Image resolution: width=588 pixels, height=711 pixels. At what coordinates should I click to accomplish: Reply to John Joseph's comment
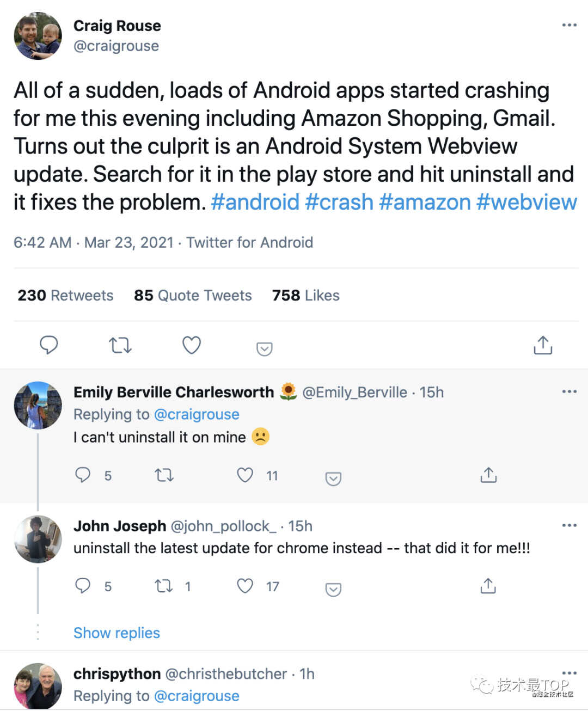coord(83,586)
